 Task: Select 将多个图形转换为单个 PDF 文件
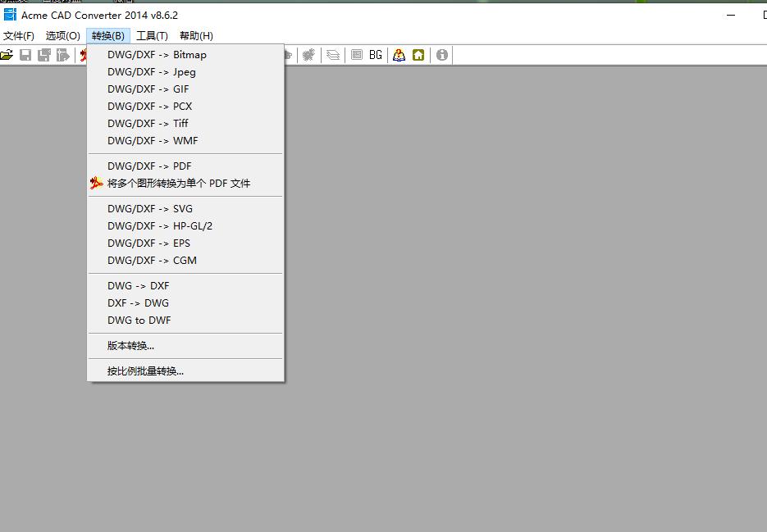pos(185,183)
